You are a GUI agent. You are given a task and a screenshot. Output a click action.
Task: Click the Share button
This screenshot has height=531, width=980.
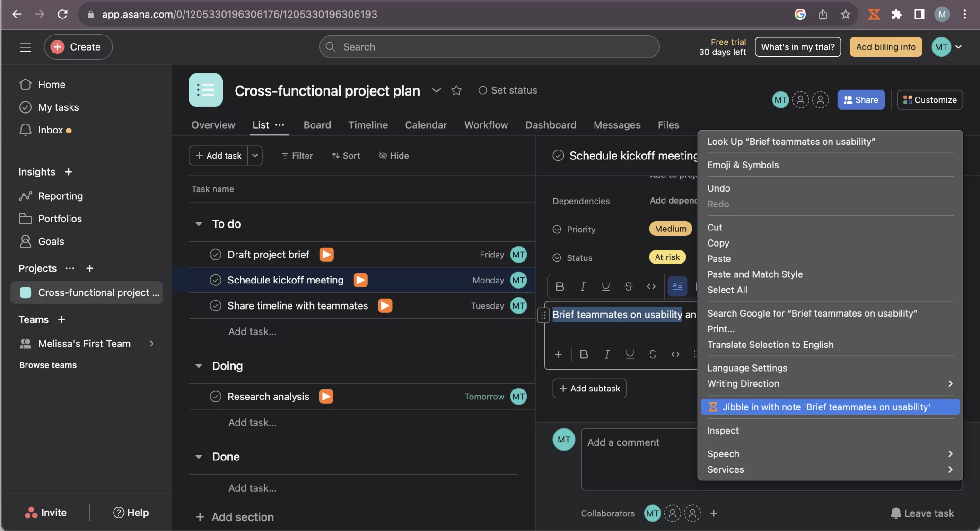pos(861,100)
